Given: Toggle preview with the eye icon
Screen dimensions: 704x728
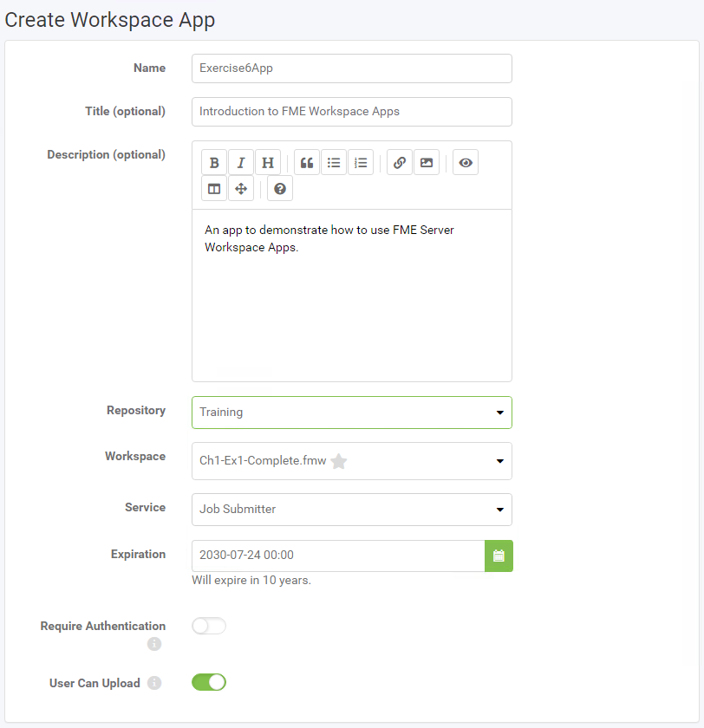Looking at the screenshot, I should coord(466,163).
